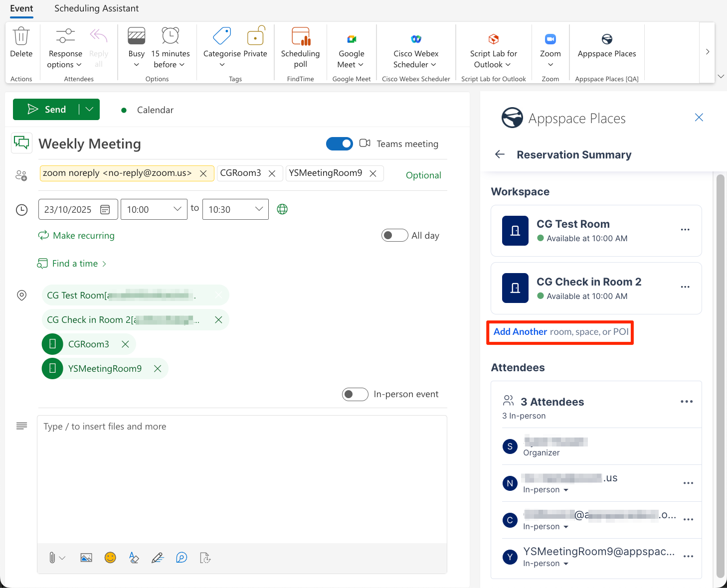Open the 10:30 end time dropdown

[235, 209]
